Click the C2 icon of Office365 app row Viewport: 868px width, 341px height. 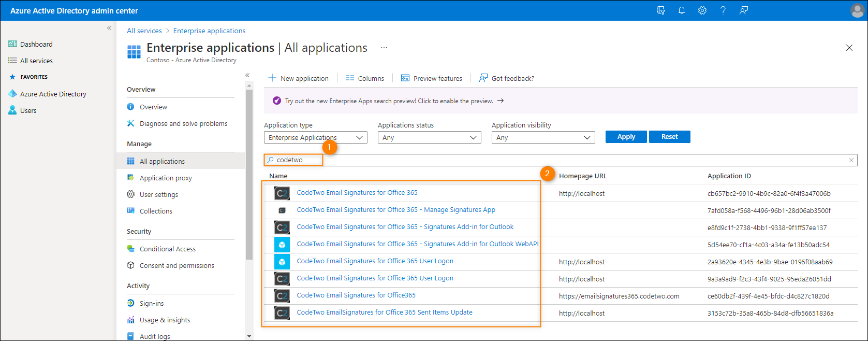(282, 296)
